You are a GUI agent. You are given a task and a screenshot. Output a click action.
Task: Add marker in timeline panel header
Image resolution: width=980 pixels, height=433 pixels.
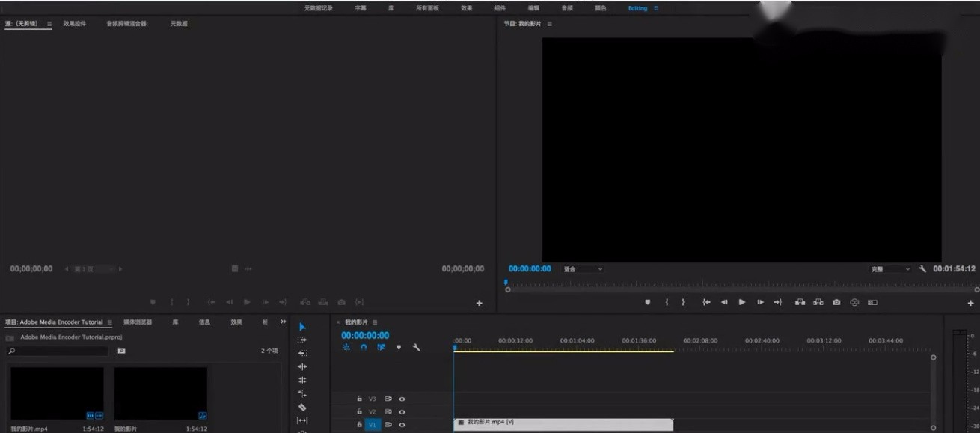click(399, 347)
